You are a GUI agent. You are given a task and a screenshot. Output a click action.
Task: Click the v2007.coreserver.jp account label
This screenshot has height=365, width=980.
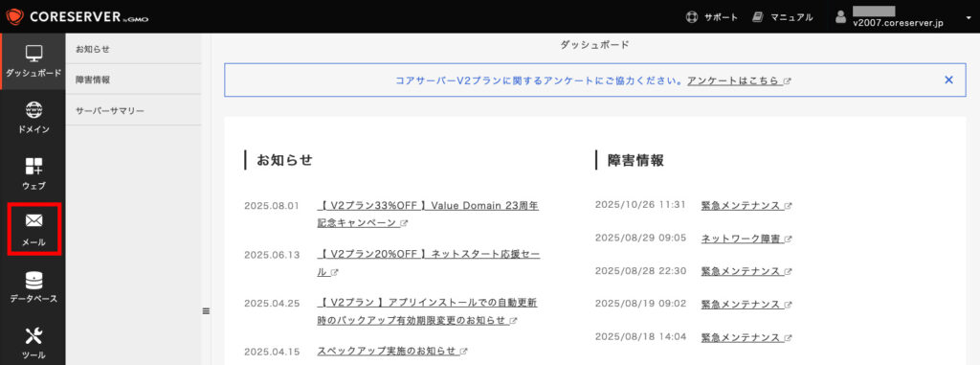[x=898, y=23]
